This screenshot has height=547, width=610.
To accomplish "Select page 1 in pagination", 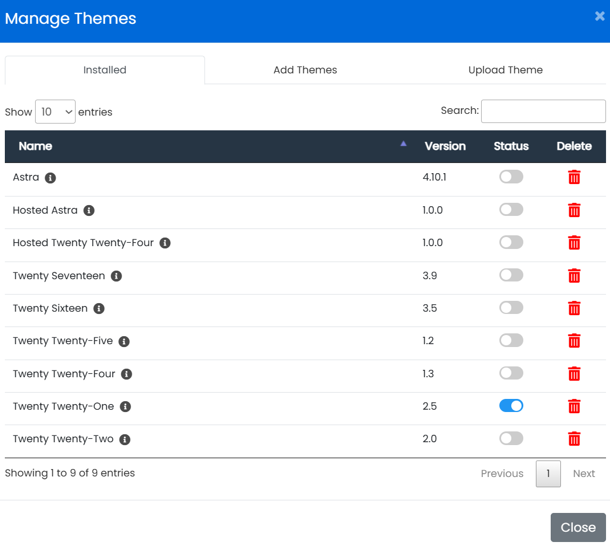I will [x=548, y=473].
